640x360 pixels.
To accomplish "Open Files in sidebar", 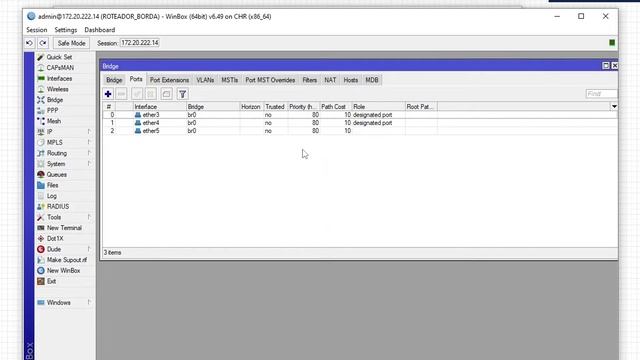I will (x=52, y=185).
